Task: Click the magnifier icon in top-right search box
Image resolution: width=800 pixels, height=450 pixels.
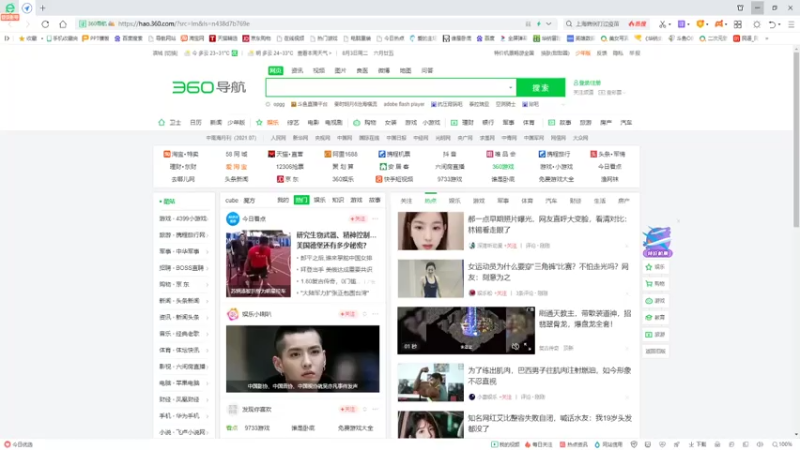Action: click(x=569, y=24)
